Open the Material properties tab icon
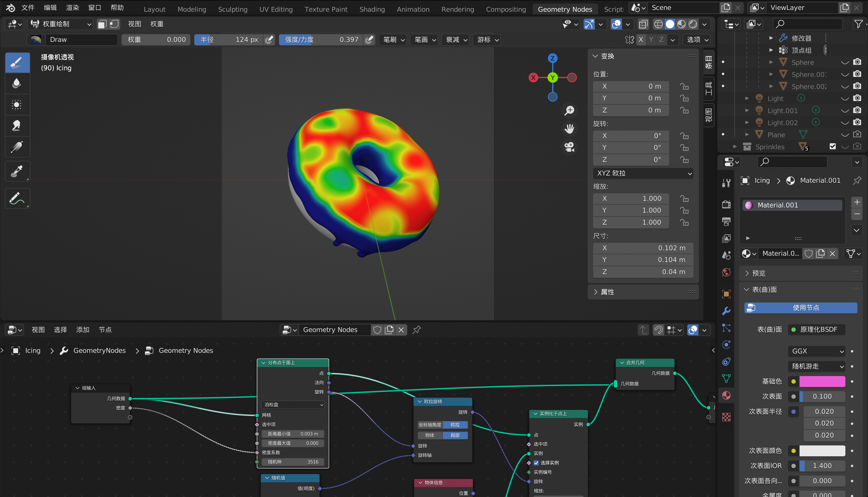The image size is (868, 497). coord(726,396)
